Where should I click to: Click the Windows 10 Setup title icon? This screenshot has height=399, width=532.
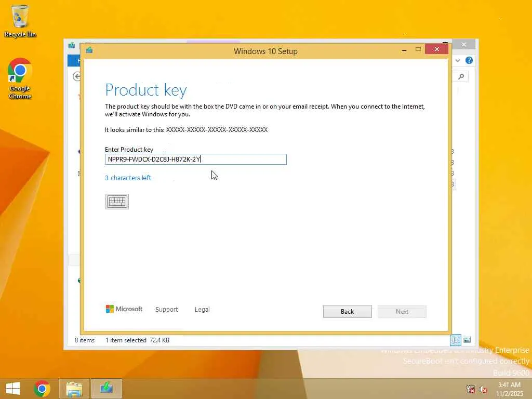[89, 50]
